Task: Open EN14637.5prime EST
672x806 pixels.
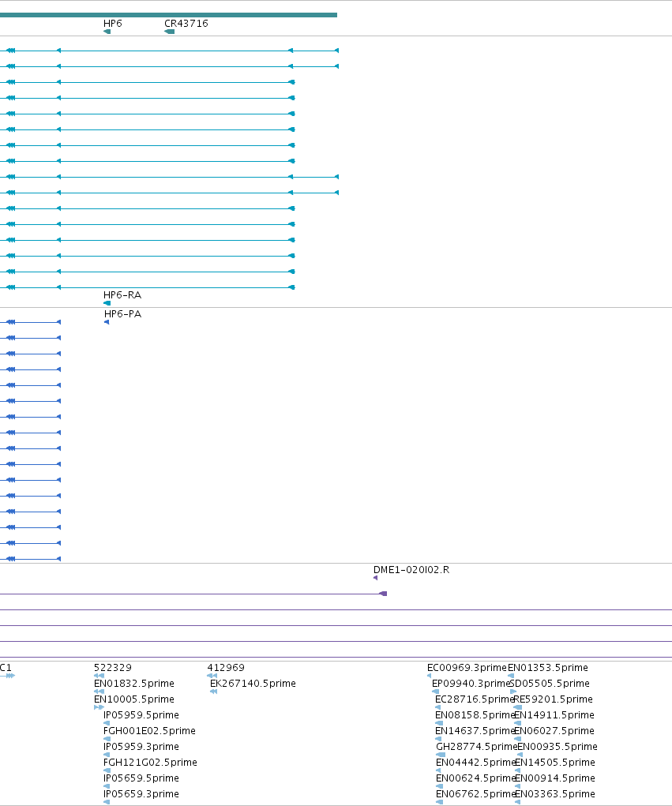Action: point(475,731)
